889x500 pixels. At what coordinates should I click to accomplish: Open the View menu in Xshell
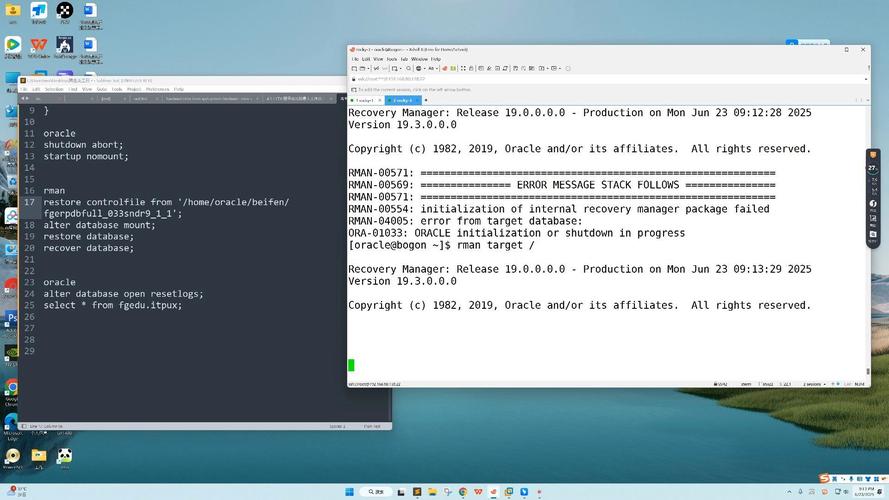(378, 59)
